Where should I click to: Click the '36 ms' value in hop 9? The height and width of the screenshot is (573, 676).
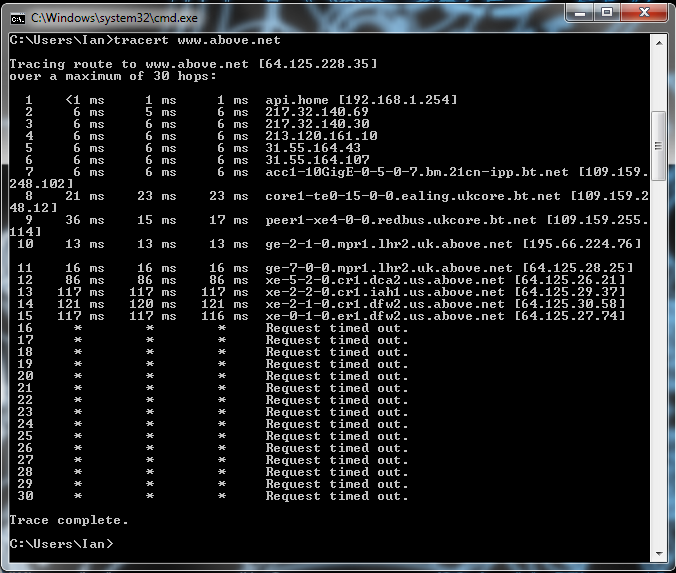(x=84, y=220)
